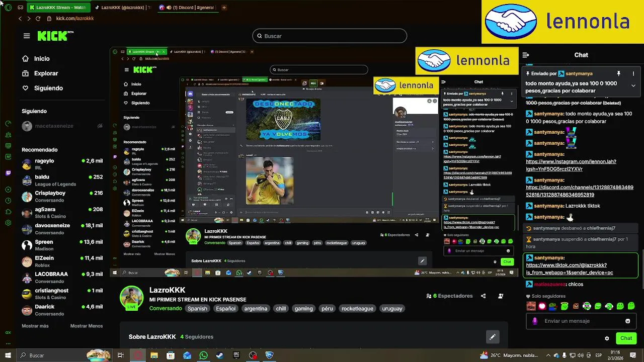Click the Enviar un mensaje chat input

[x=581, y=321]
